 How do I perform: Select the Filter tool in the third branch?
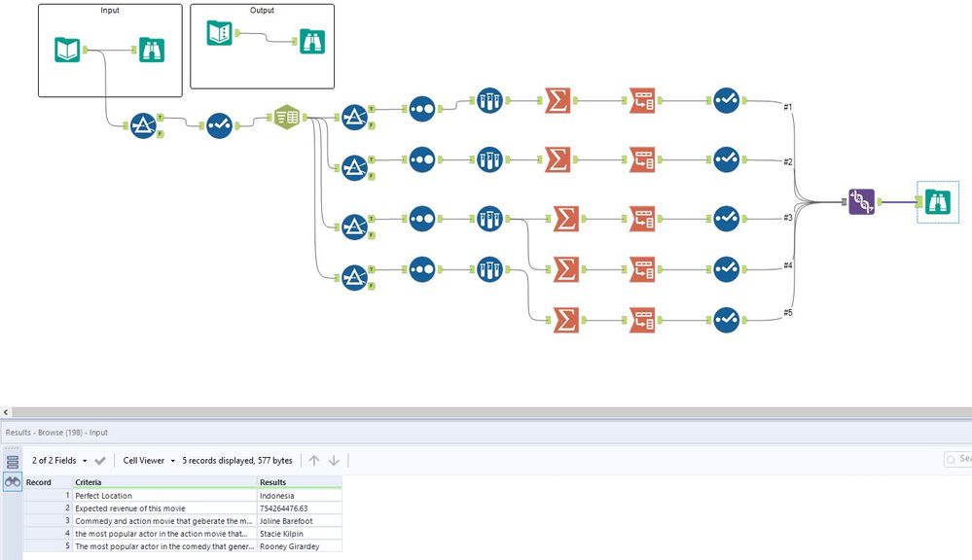pyautogui.click(x=354, y=227)
